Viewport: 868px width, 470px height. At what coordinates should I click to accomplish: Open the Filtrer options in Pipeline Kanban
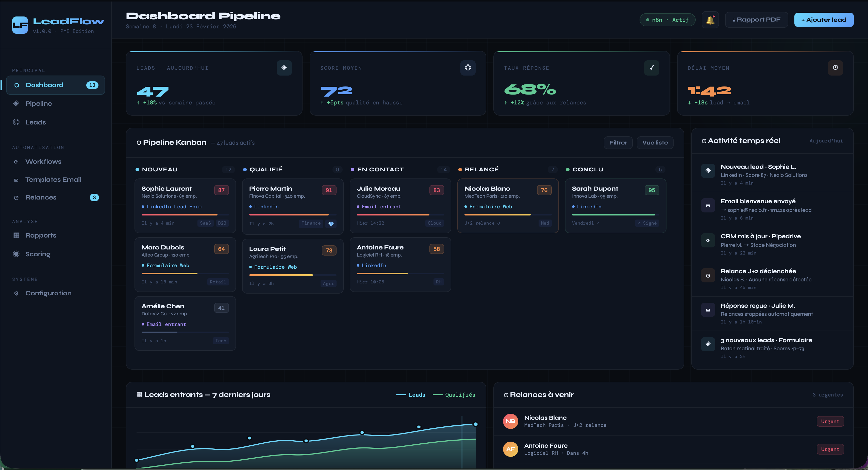pyautogui.click(x=618, y=142)
